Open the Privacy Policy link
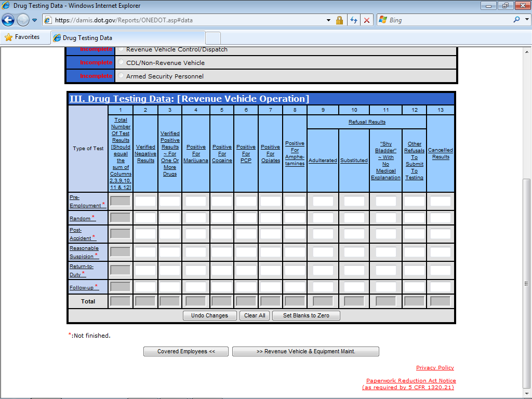The width and height of the screenshot is (532, 399). [435, 368]
